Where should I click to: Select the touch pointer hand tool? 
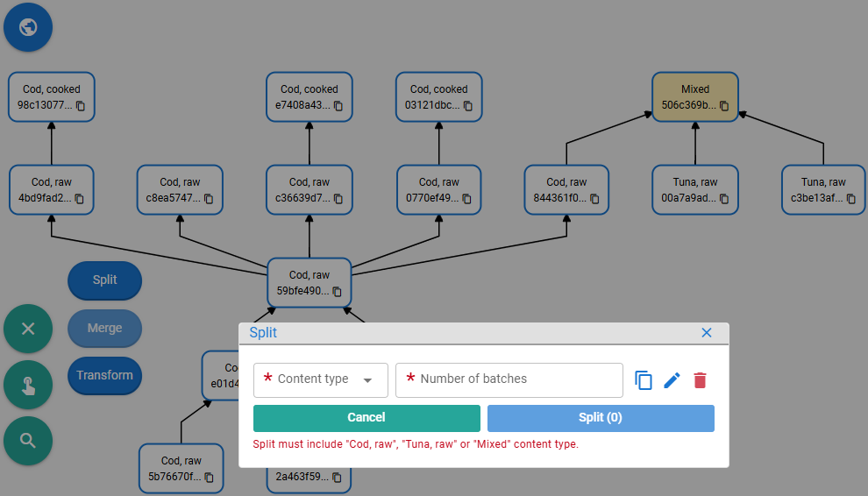tap(28, 385)
